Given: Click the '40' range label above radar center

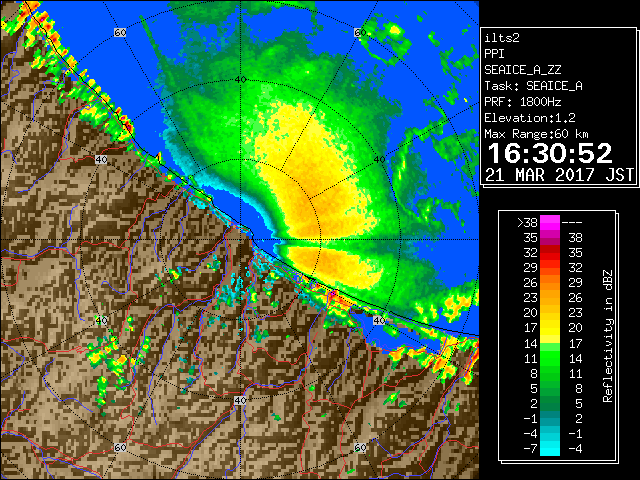Looking at the screenshot, I should coord(240,80).
